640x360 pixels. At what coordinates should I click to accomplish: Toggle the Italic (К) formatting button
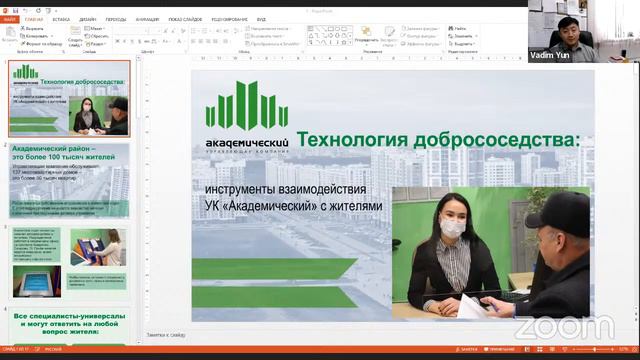click(124, 41)
